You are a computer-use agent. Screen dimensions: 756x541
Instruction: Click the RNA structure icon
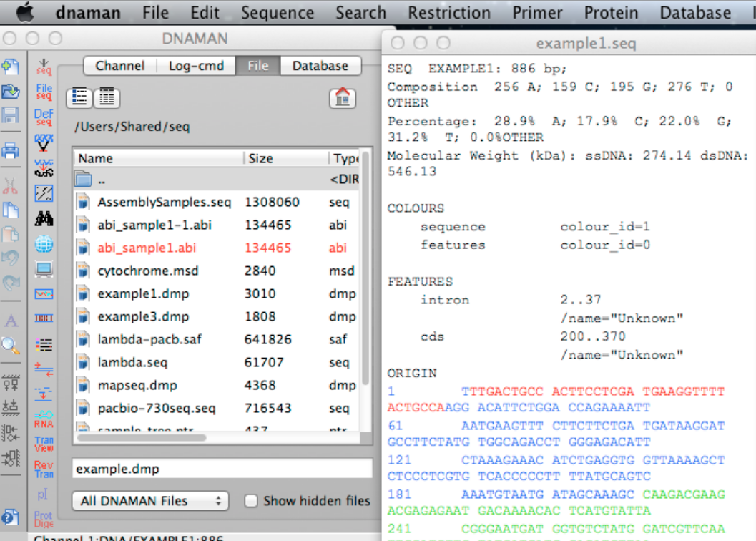[44, 419]
